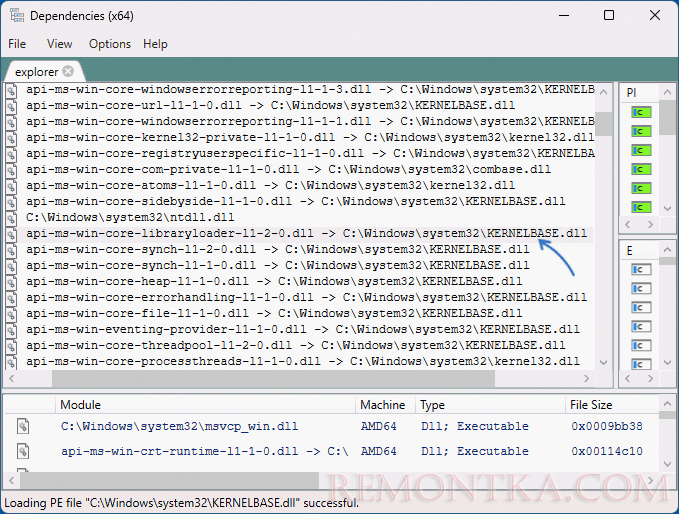Select api-ms-win-core-com-private-l1-1-0.dll row
The height and width of the screenshot is (514, 679).
[288, 169]
